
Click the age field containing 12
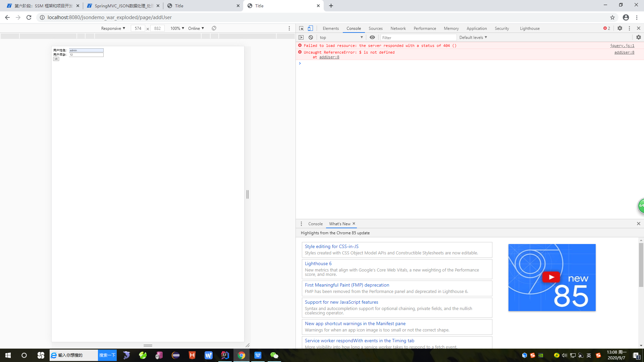point(86,55)
